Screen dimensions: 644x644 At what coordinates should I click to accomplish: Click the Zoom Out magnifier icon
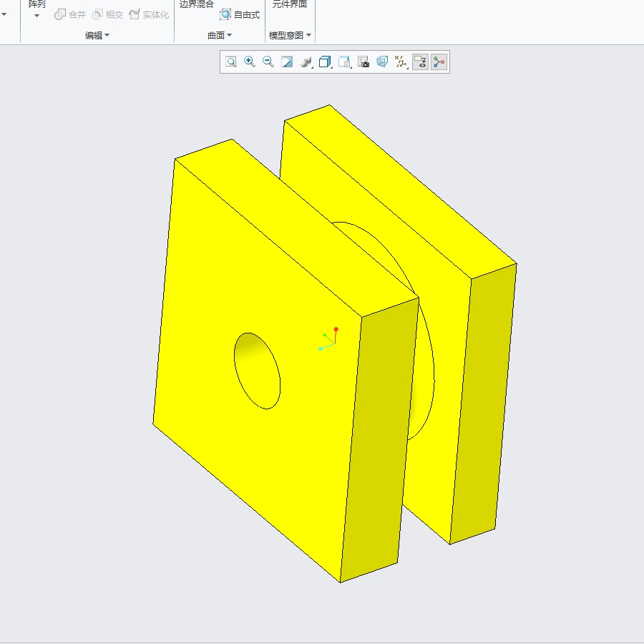[268, 62]
